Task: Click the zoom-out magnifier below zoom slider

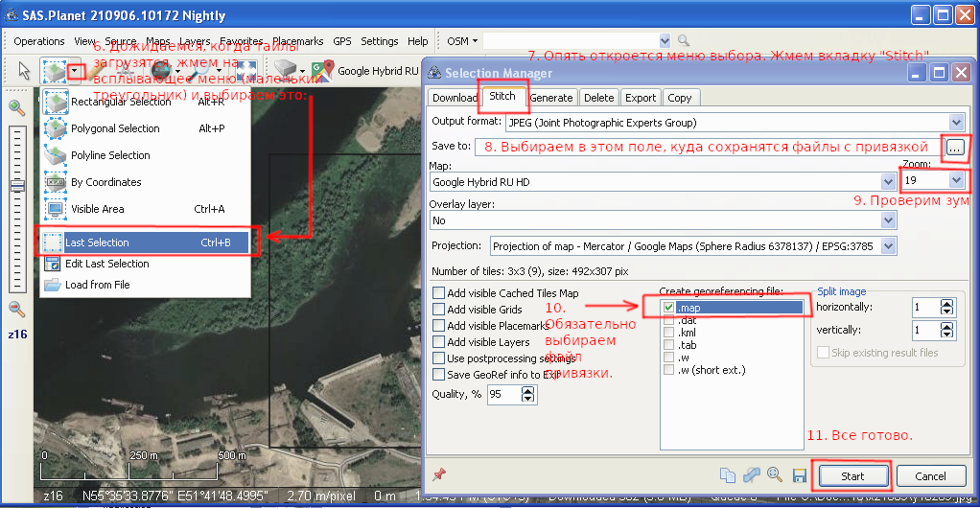Action: [16, 309]
